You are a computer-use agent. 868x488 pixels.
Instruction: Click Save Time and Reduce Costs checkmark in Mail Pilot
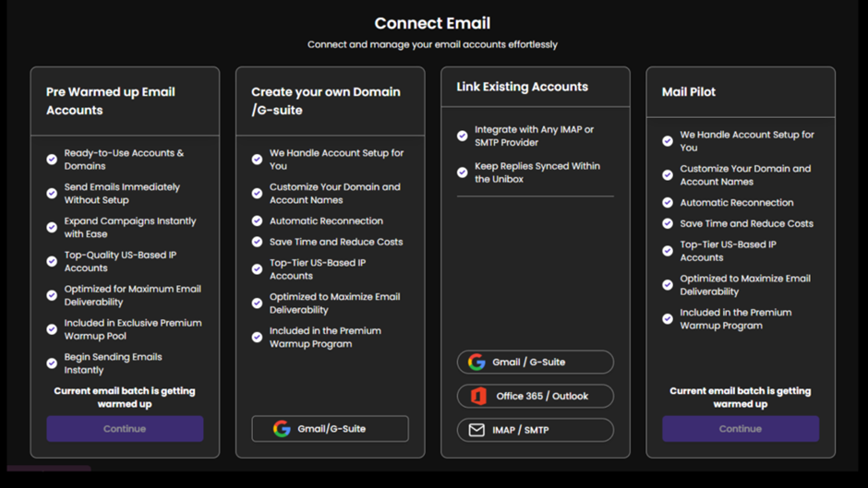[668, 223]
